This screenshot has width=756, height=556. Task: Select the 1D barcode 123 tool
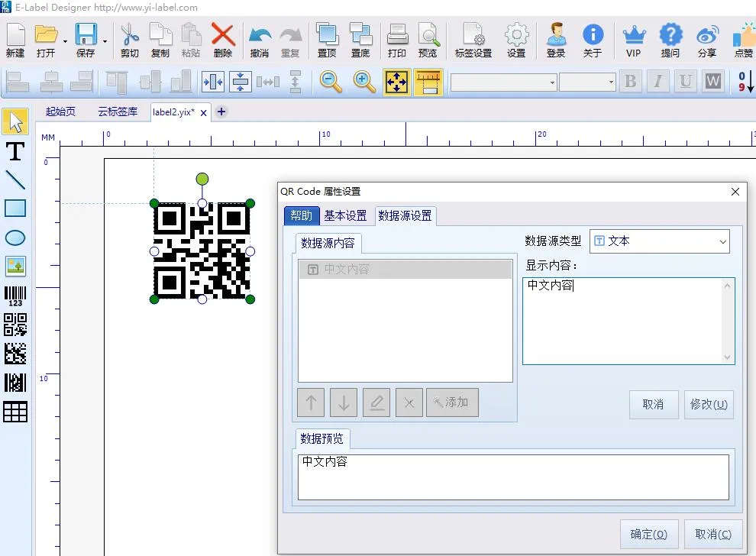(15, 296)
